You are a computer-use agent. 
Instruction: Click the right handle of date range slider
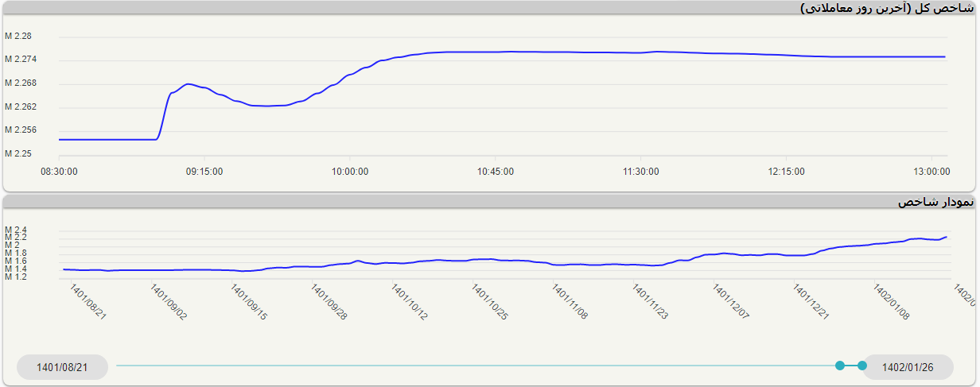pyautogui.click(x=862, y=366)
